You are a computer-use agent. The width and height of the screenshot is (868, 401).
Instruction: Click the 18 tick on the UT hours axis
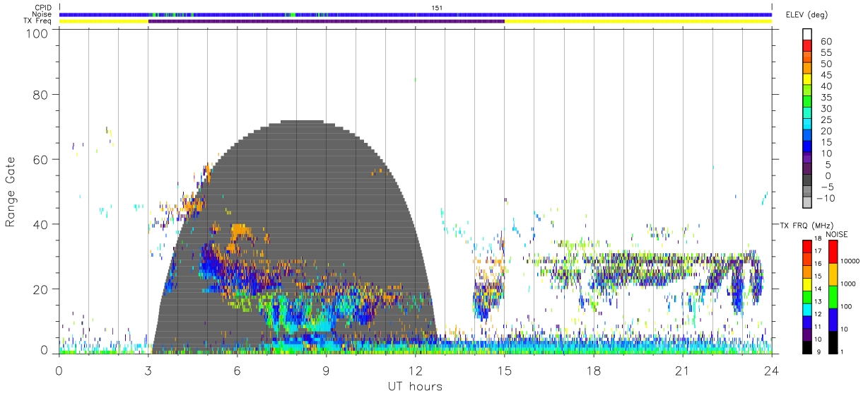[x=594, y=370]
